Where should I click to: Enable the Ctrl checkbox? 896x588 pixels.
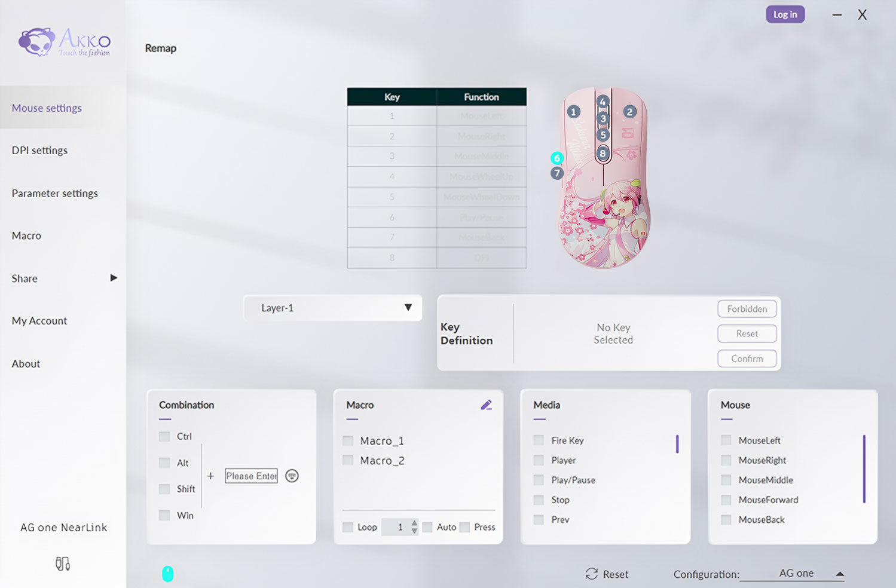pyautogui.click(x=164, y=436)
